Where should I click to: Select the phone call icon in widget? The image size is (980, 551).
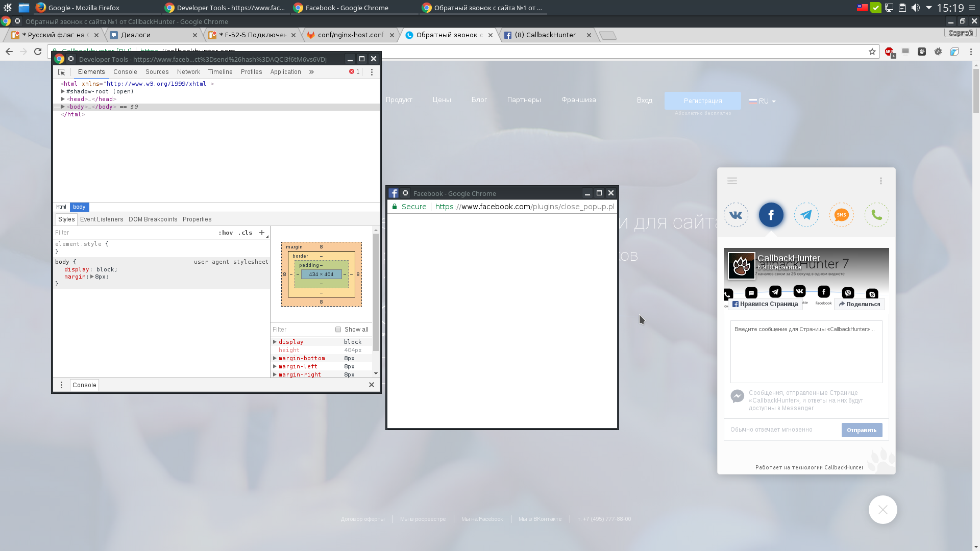[876, 215]
